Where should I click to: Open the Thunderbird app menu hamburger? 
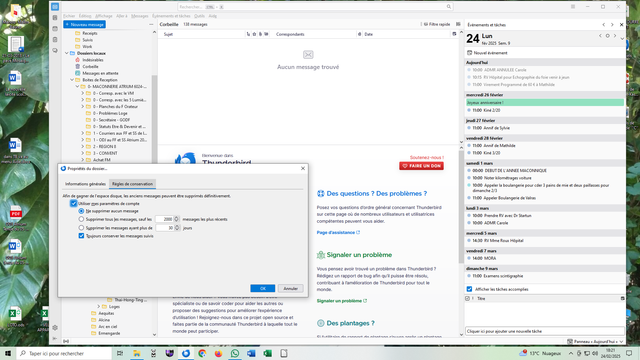click(x=573, y=7)
